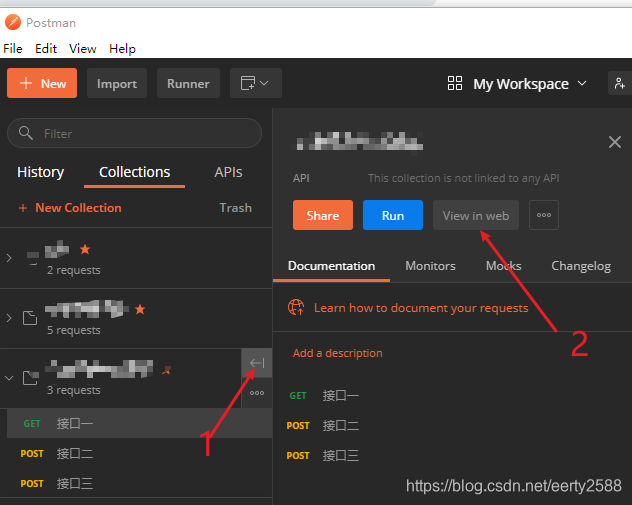Open the Edit menu
The width and height of the screenshot is (632, 505).
pos(46,49)
